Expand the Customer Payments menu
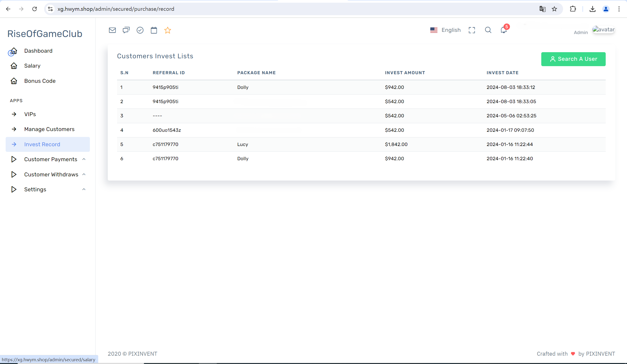Image resolution: width=627 pixels, height=364 pixels. [x=50, y=159]
